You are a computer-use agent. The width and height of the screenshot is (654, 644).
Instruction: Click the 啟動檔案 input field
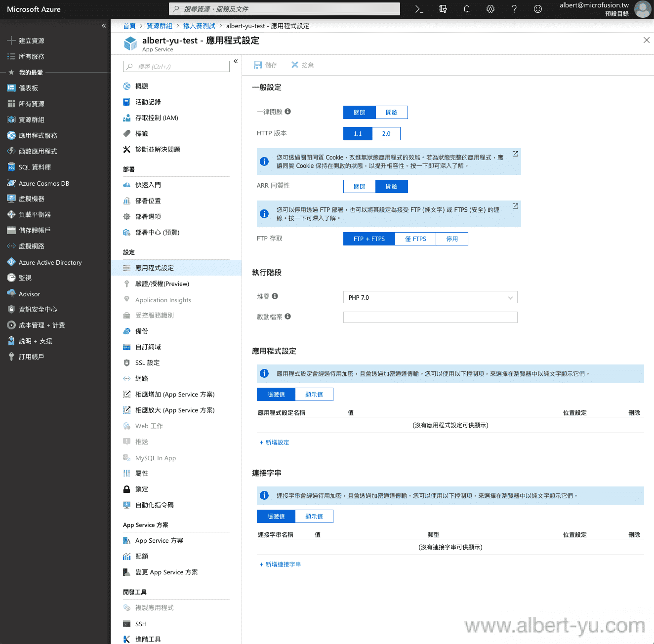pos(430,317)
